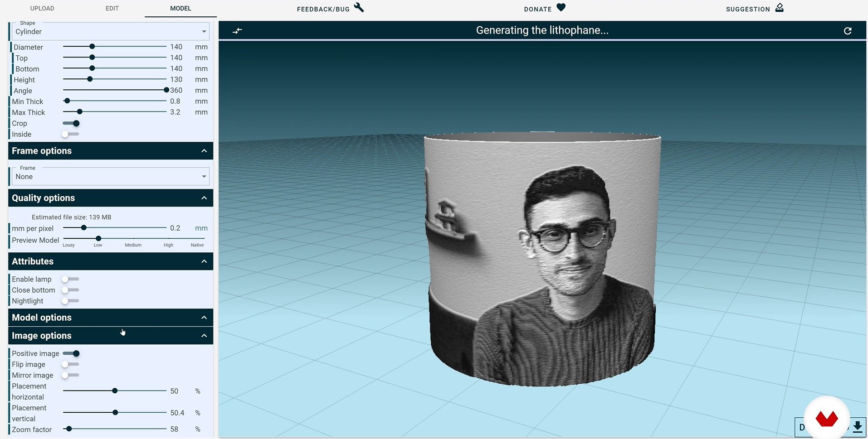Viewport: 868px width, 439px height.
Task: Enable the Inside toggle
Action: 70,134
